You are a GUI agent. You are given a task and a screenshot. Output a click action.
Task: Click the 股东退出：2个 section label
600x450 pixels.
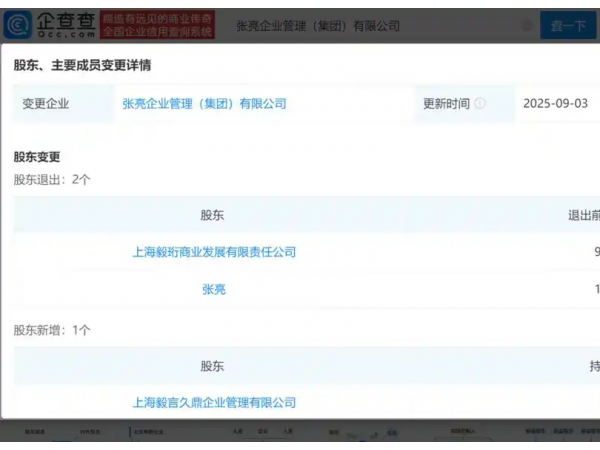pyautogui.click(x=52, y=179)
